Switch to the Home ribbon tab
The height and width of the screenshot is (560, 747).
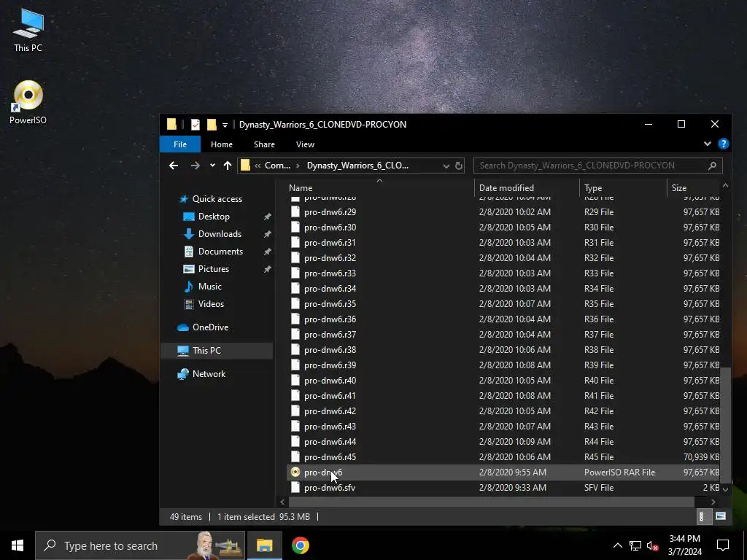click(x=222, y=144)
